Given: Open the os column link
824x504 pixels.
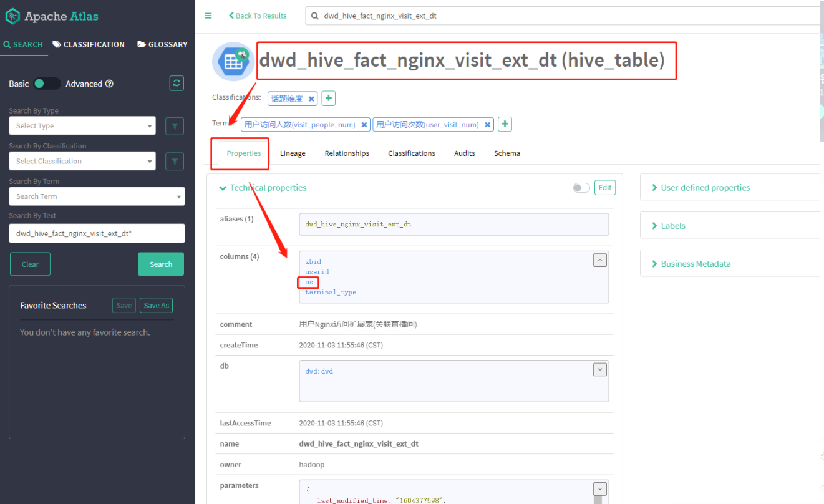Looking at the screenshot, I should tap(309, 283).
